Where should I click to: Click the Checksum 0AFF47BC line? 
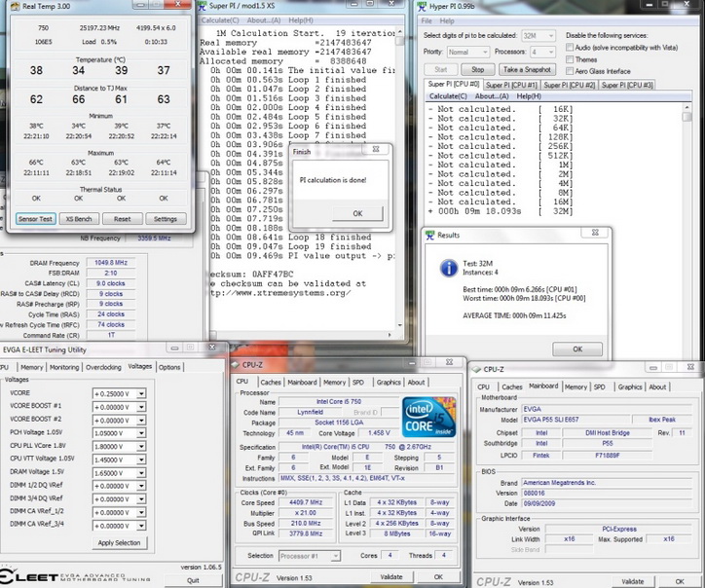point(253,275)
